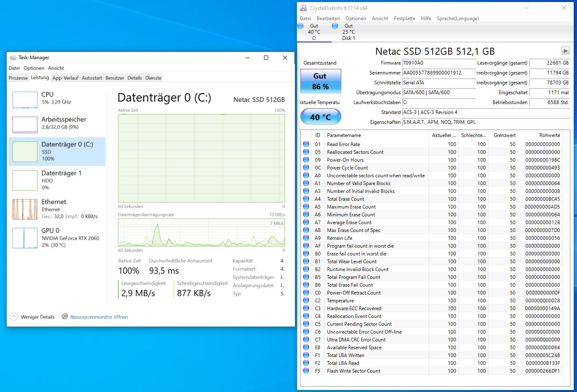Open the CrystalDiskInfo Datei menu
Screen dimensions: 577x392
coord(306,19)
